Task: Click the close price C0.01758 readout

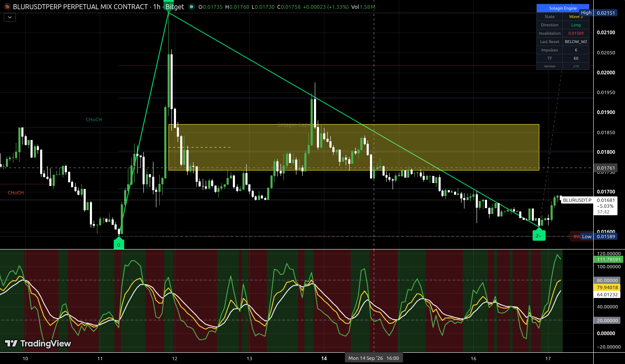Action: (289, 7)
